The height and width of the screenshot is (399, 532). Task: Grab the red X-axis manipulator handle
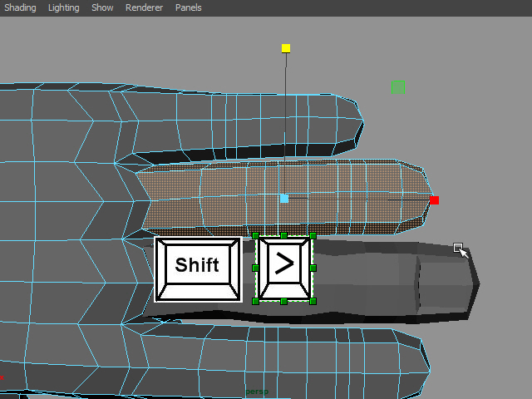coord(434,200)
